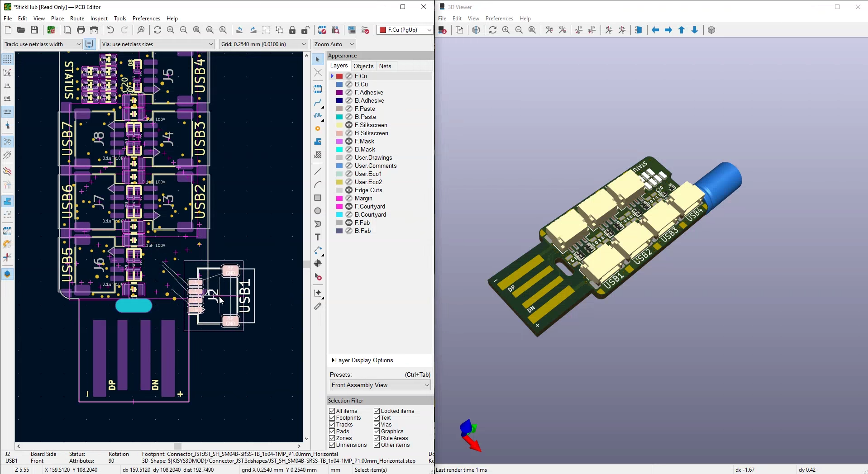The height and width of the screenshot is (474, 868).
Task: Uncheck the Footprints selection filter
Action: pyautogui.click(x=332, y=418)
